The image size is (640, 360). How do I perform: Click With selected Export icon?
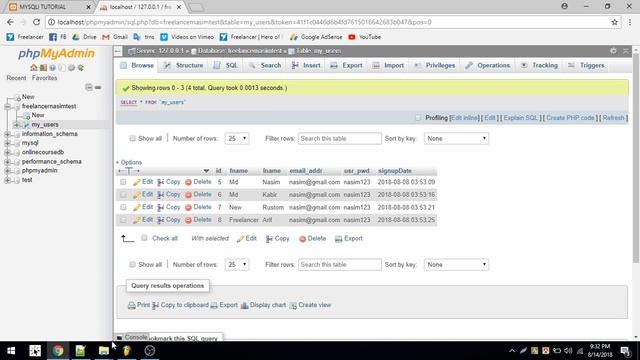pyautogui.click(x=338, y=239)
